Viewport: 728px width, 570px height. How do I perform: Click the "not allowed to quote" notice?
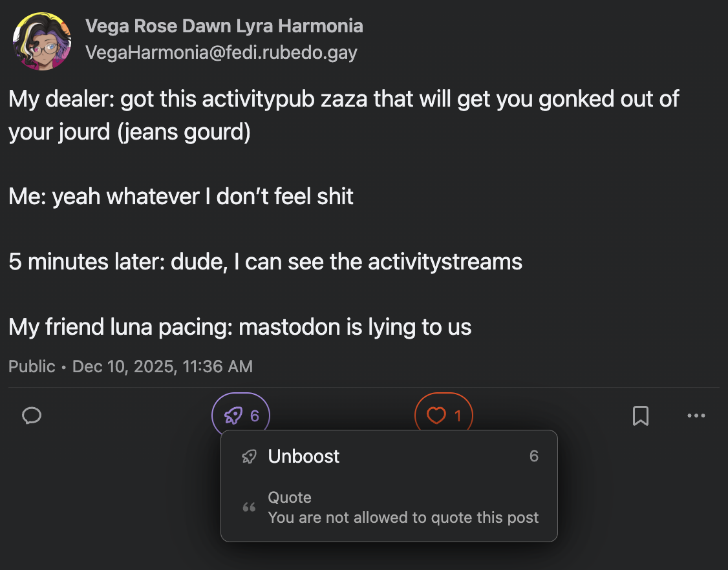click(x=403, y=518)
